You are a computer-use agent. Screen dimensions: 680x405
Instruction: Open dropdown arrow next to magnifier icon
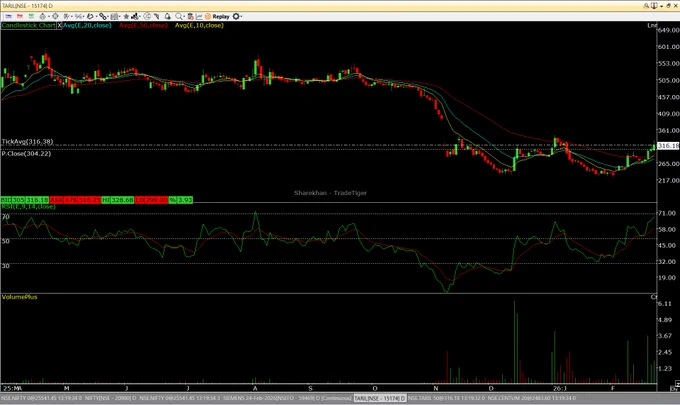point(184,16)
